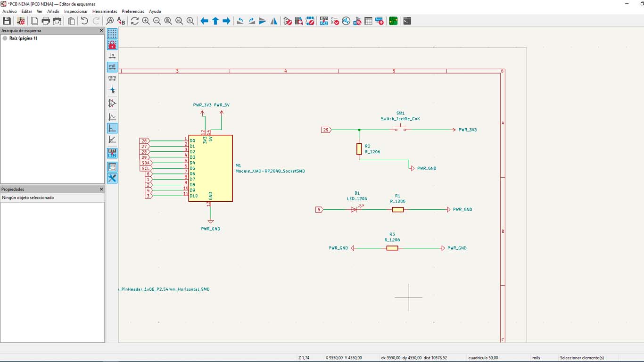Navigate up one sheet in hierarchy
Image resolution: width=644 pixels, height=362 pixels.
click(215, 21)
